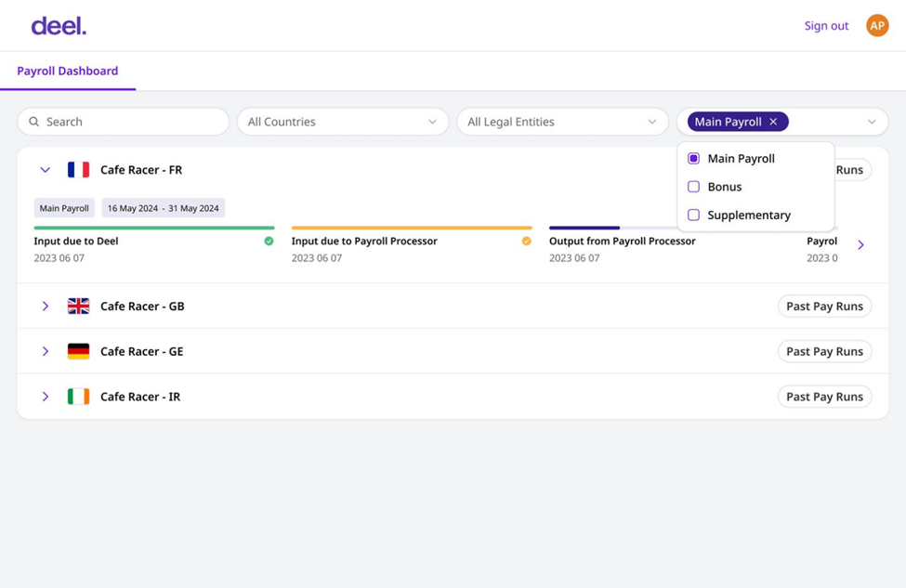906x588 pixels.
Task: Open the All Countries dropdown
Action: pyautogui.click(x=343, y=122)
